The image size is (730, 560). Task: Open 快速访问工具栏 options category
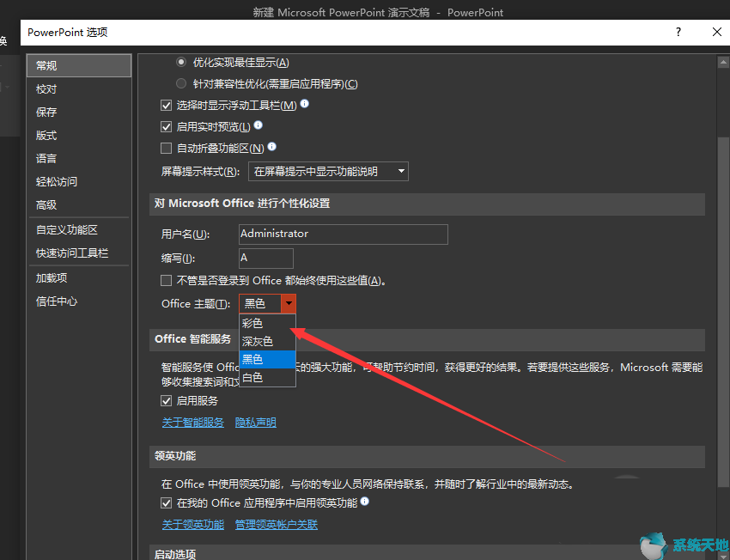(x=79, y=253)
